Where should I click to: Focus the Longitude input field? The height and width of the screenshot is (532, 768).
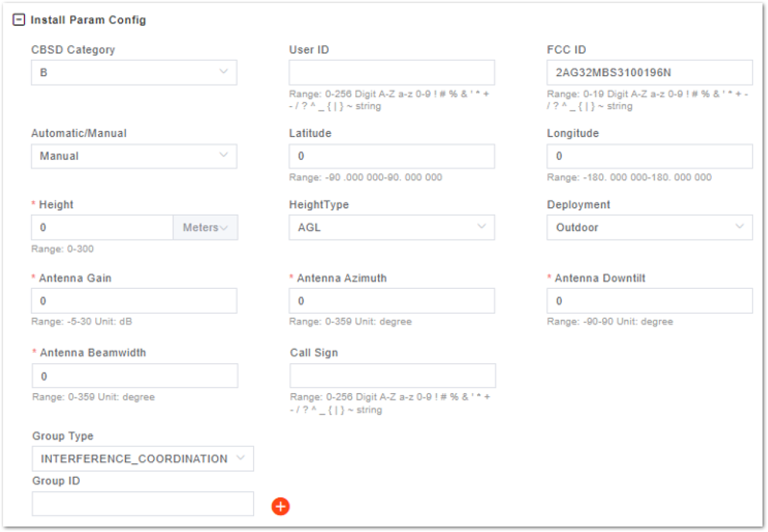(650, 156)
